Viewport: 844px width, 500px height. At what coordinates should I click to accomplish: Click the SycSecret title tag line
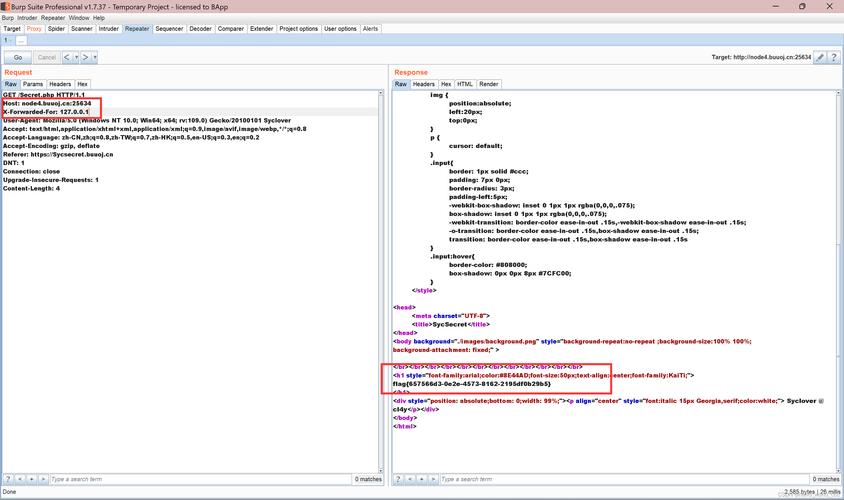pos(451,325)
